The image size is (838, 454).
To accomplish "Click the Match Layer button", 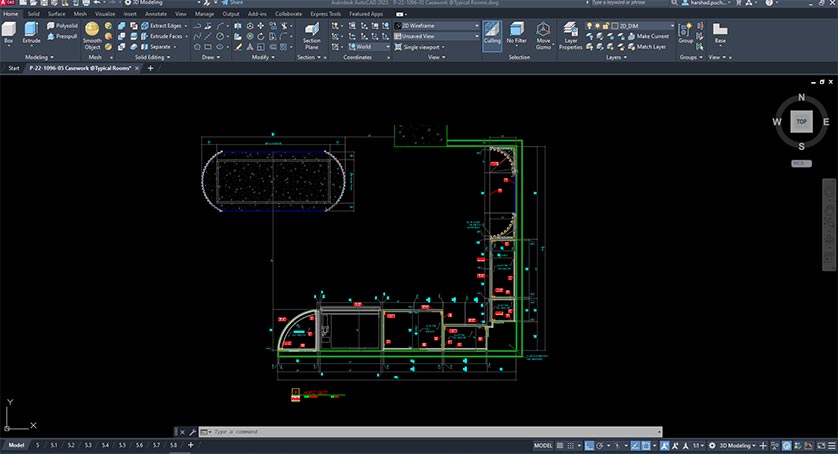I will [x=645, y=46].
